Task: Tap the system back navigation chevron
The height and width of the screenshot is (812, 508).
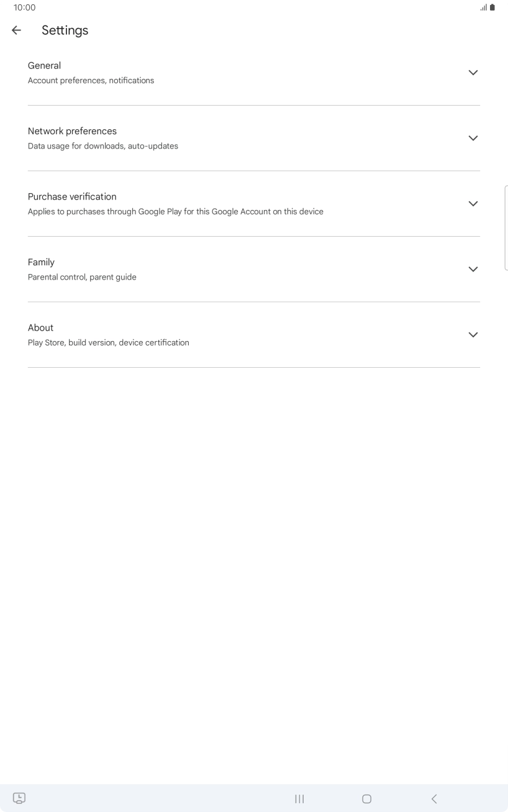Action: coord(434,799)
